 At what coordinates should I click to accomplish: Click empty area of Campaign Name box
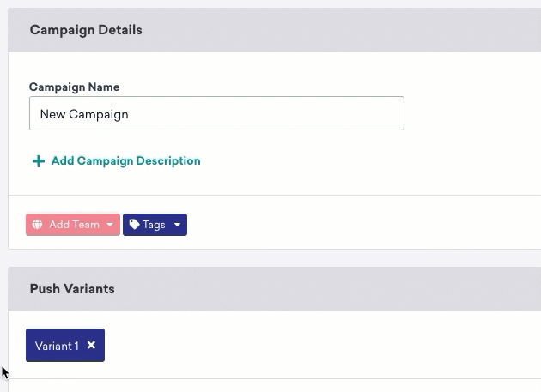[x=265, y=113]
